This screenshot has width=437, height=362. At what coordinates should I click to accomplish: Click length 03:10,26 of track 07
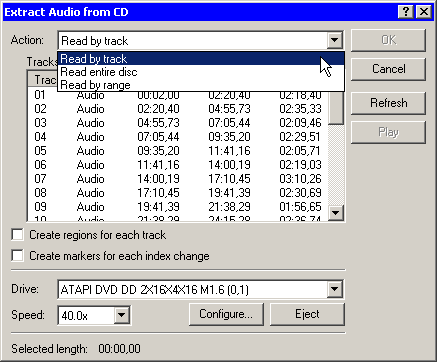click(300, 179)
